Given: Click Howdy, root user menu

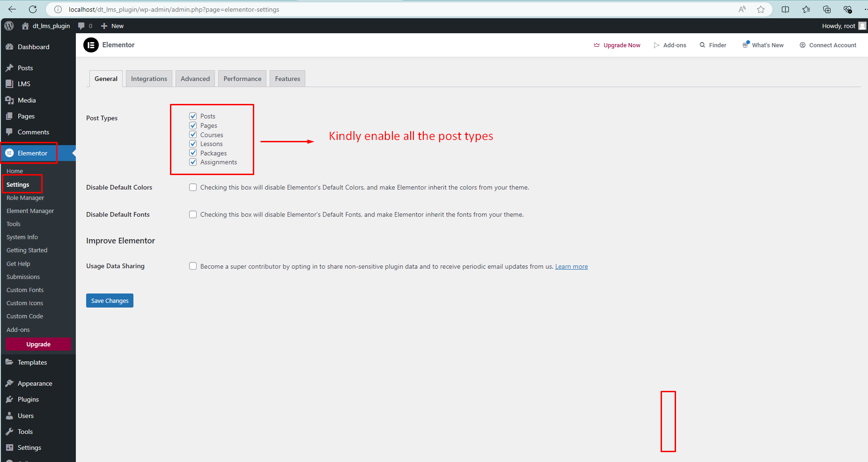Looking at the screenshot, I should pos(844,26).
